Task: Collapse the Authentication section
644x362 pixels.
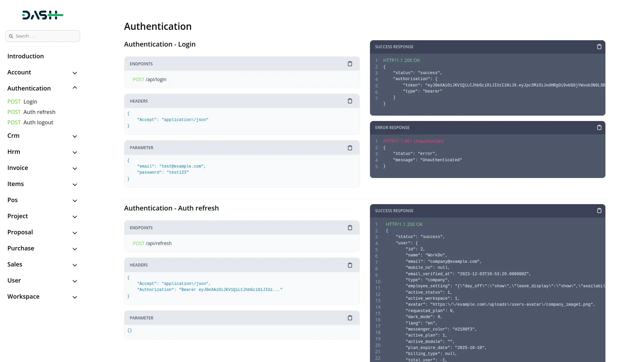Action: point(74,87)
